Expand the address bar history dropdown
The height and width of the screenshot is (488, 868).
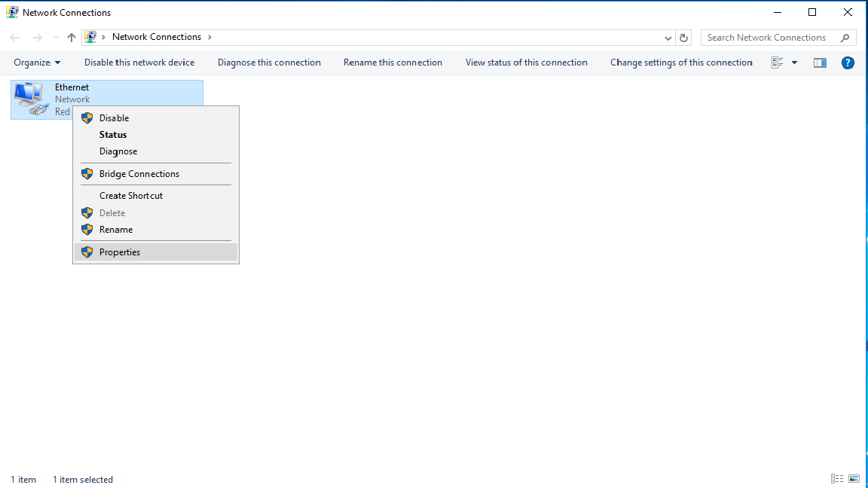coord(668,38)
